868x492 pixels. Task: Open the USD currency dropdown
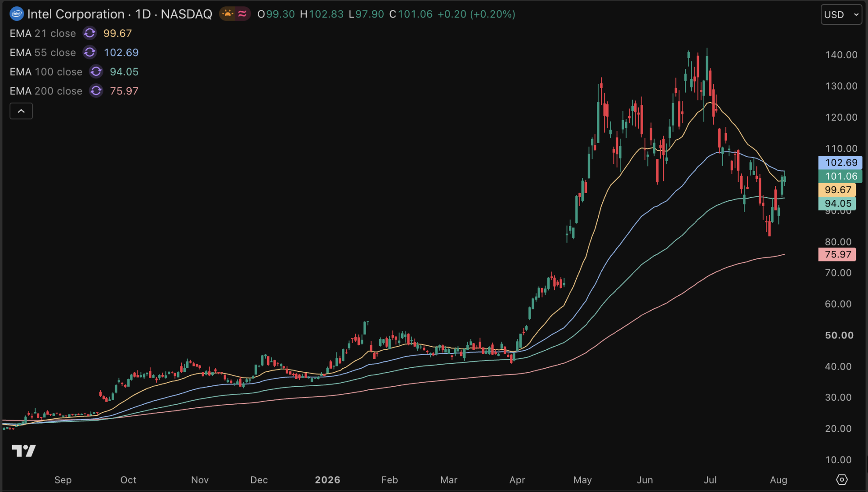tap(841, 14)
